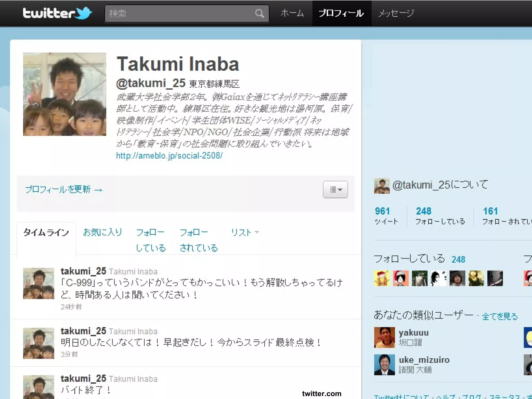This screenshot has height=399, width=532.
Task: Expand the リスト tab dropdown
Action: coord(245,232)
